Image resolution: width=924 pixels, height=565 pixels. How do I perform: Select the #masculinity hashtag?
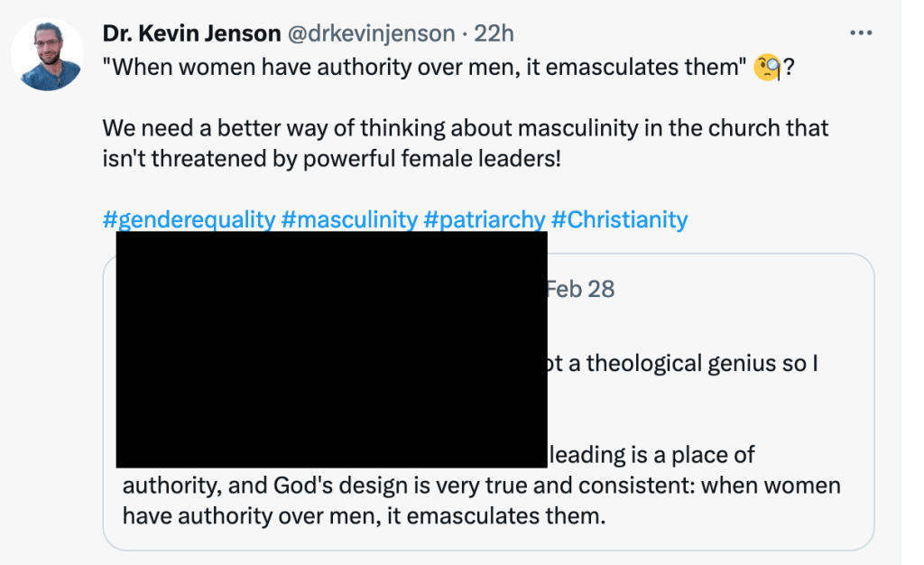pyautogui.click(x=349, y=219)
